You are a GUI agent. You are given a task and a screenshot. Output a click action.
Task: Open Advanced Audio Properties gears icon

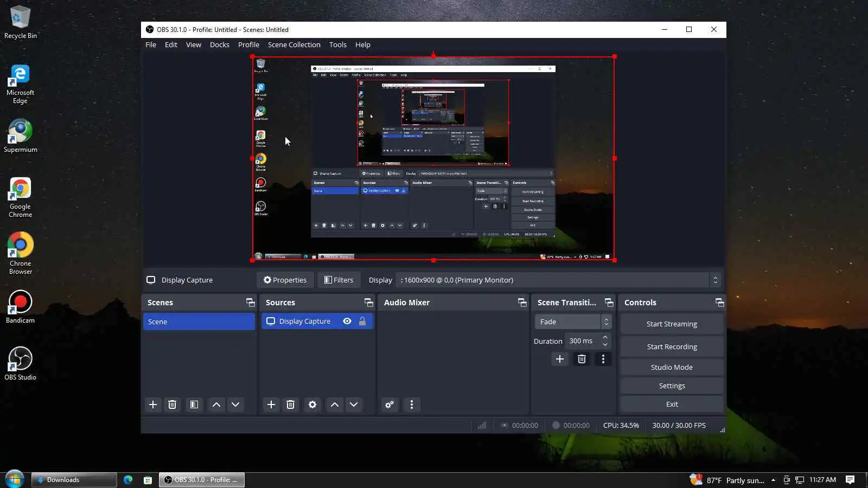point(390,404)
